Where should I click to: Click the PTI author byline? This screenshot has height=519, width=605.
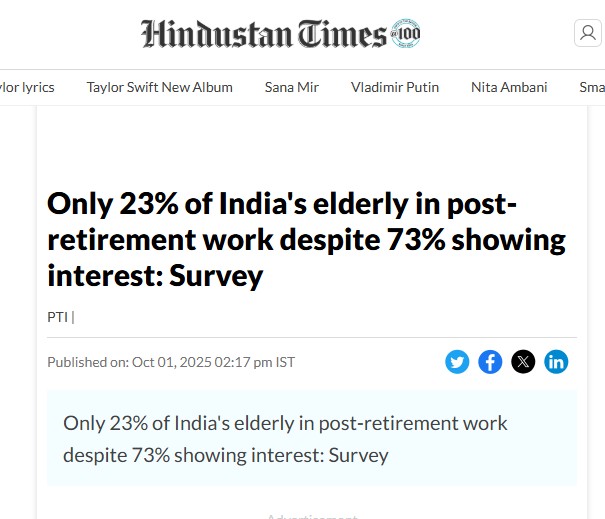(x=58, y=317)
